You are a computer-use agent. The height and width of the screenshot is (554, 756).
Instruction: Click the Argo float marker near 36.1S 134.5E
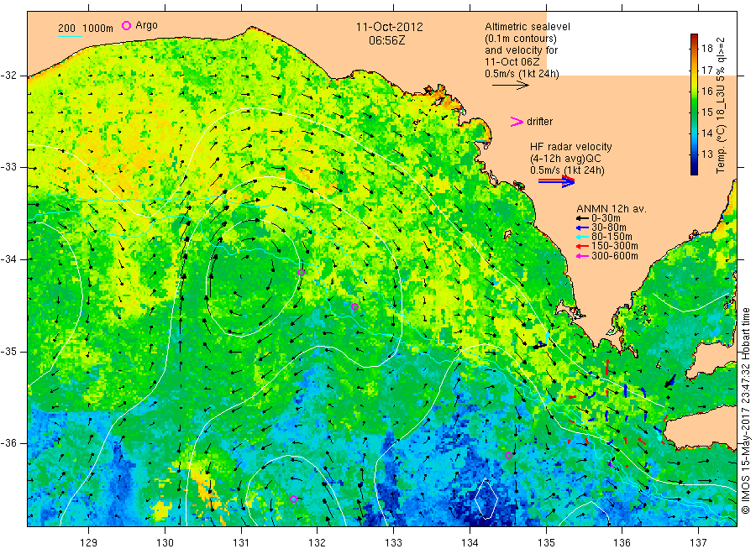coord(508,455)
